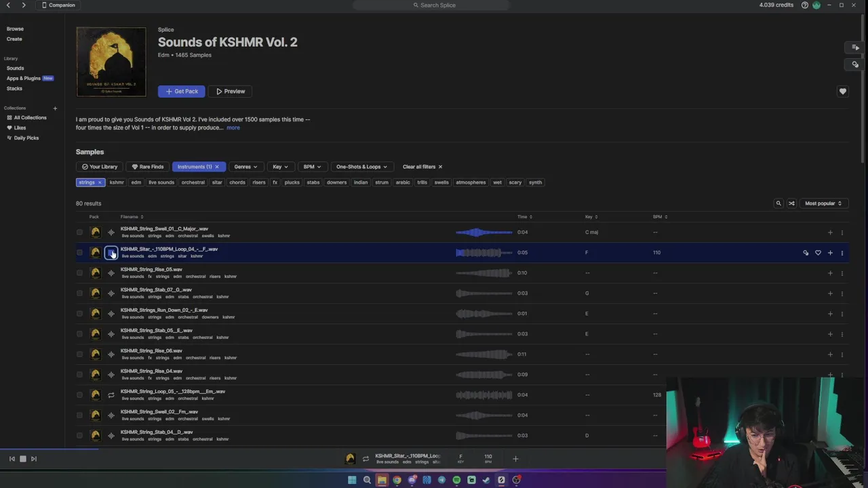Open Daily Picks collection

22,138
